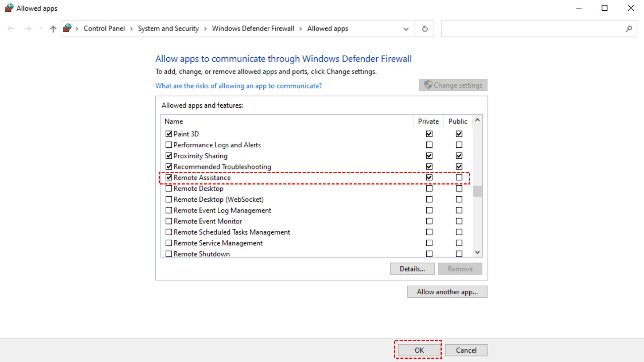This screenshot has width=644, height=362.
Task: Click the search magnifier icon
Action: pos(629,29)
